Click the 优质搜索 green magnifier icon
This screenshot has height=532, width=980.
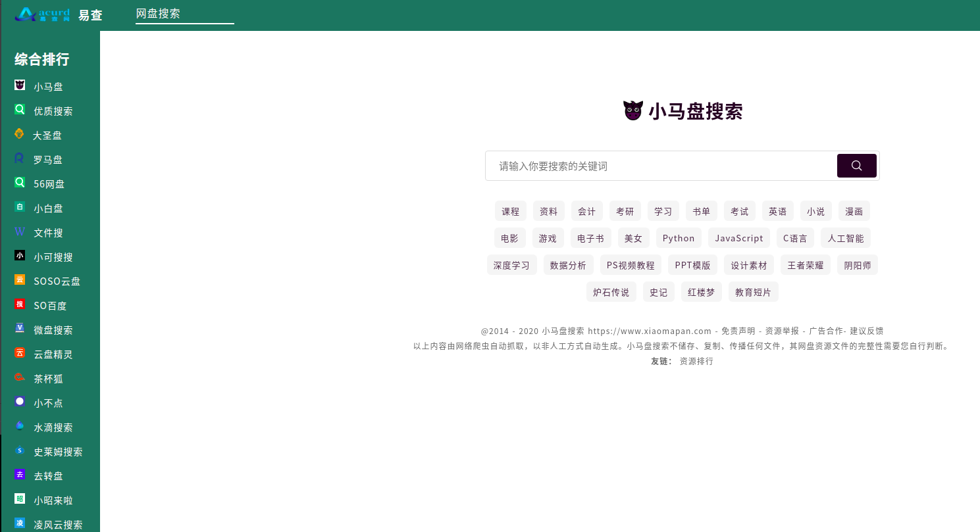point(20,110)
